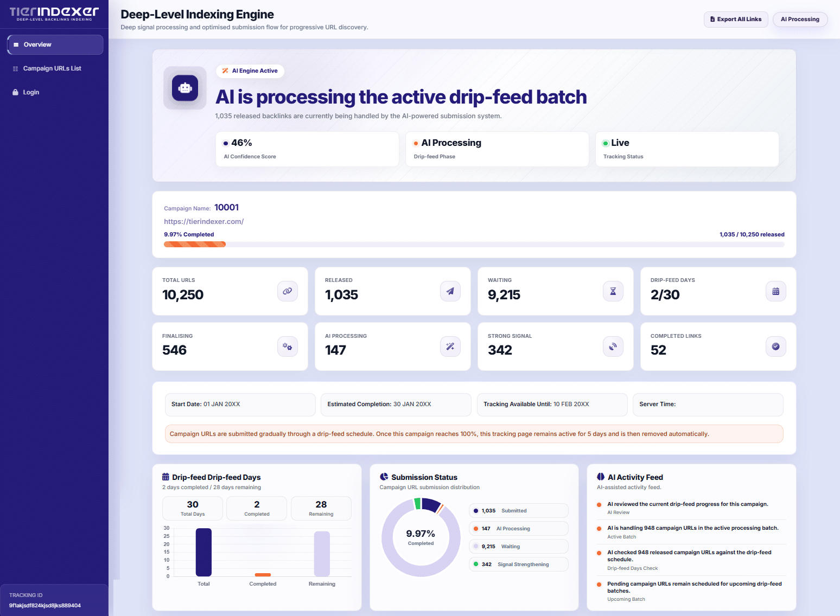Click the TierIndexer logo
Viewport: 840px width, 616px height.
point(54,14)
